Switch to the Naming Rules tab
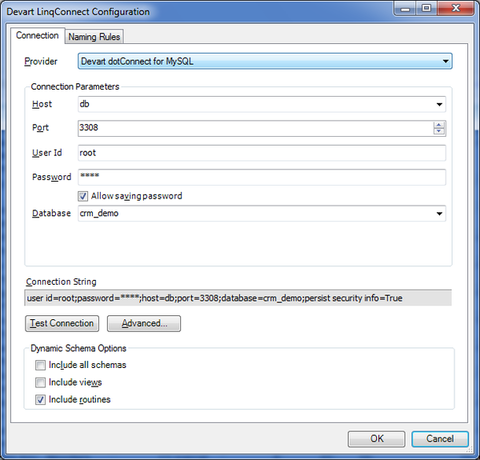This screenshot has height=460, width=480. coord(94,37)
